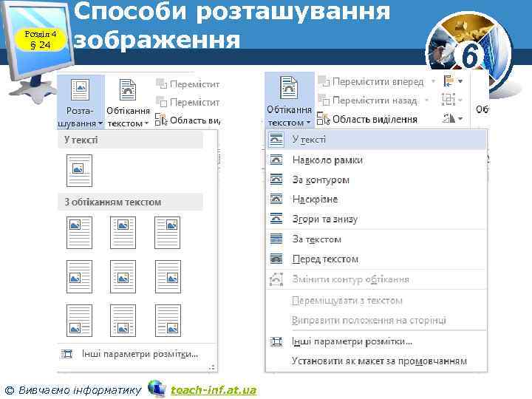Screen dimensions: 532x399
Task: Open the Rotate objects icon dropdown
Action: (453, 118)
